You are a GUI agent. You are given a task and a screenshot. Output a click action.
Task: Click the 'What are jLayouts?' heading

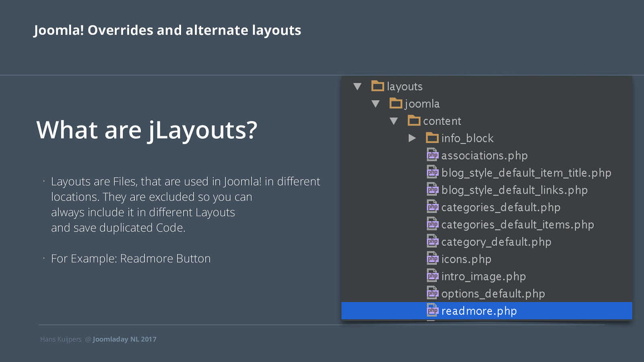147,131
